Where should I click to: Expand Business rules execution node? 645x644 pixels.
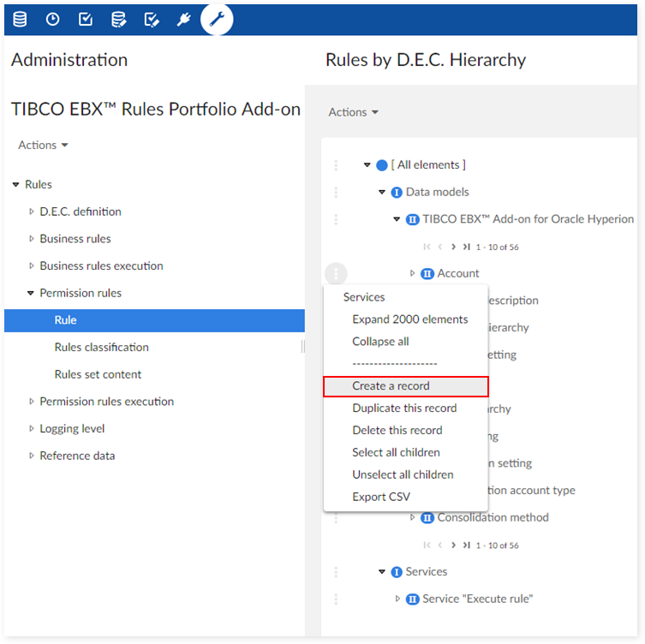(x=31, y=266)
